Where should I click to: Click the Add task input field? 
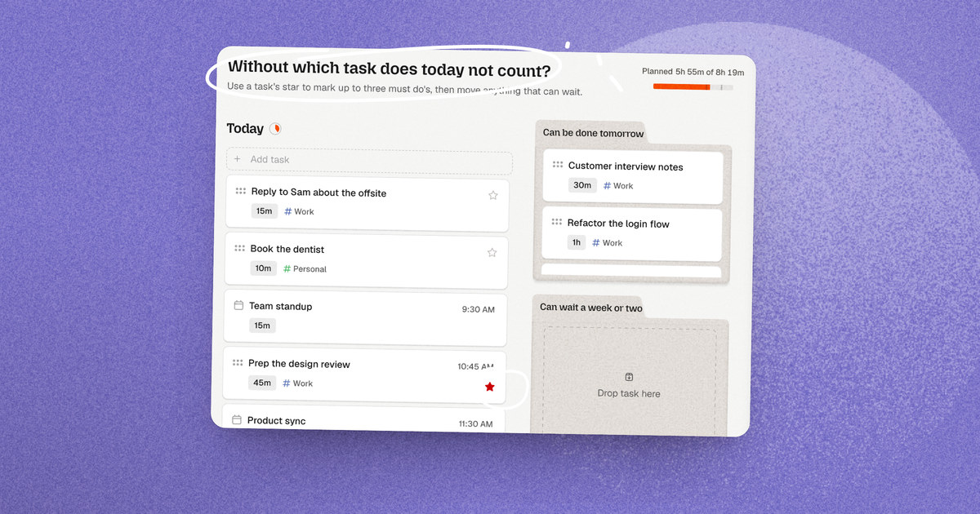point(369,160)
